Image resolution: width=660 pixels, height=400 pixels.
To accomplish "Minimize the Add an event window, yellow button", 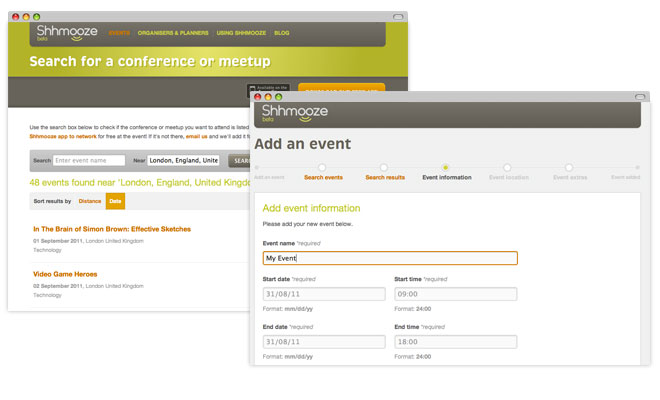I will (x=268, y=97).
